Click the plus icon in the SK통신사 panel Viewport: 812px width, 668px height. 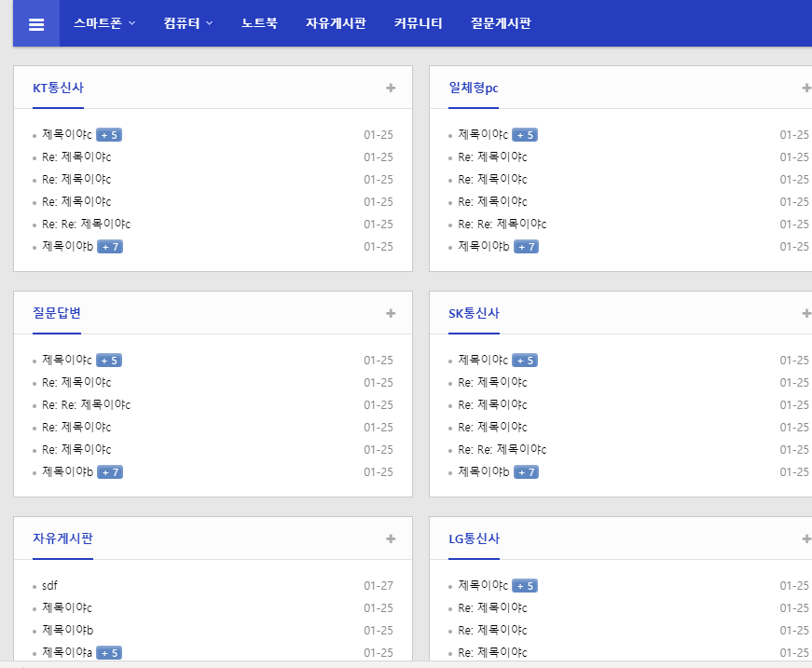(805, 314)
